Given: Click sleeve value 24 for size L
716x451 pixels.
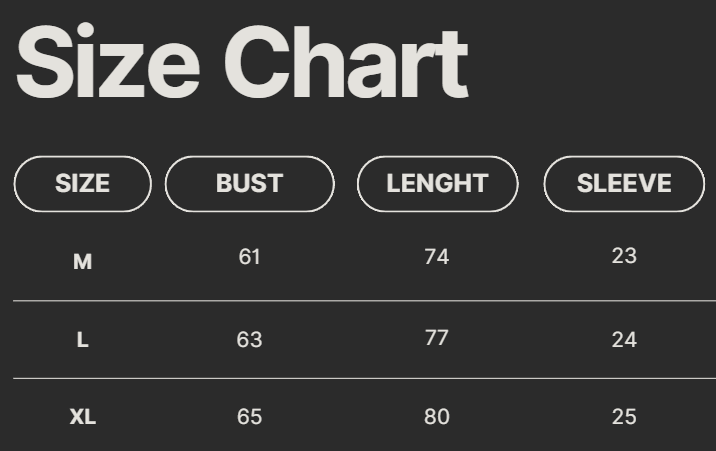Looking at the screenshot, I should click(x=624, y=340).
